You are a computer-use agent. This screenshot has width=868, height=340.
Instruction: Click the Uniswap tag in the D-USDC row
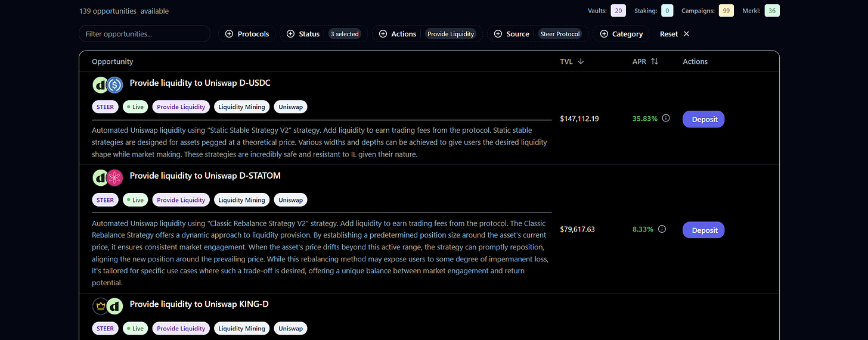coord(290,107)
